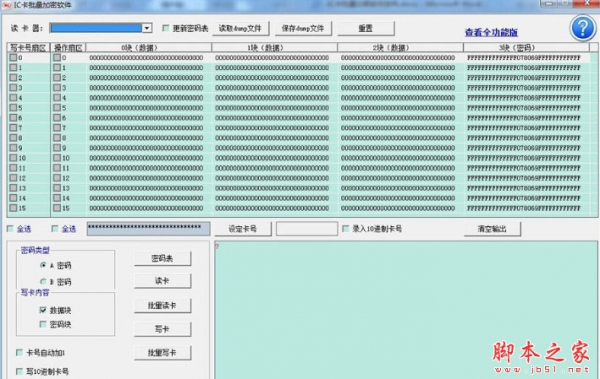Select block 2 data cell of sector 8
600x379 pixels.
400,138
